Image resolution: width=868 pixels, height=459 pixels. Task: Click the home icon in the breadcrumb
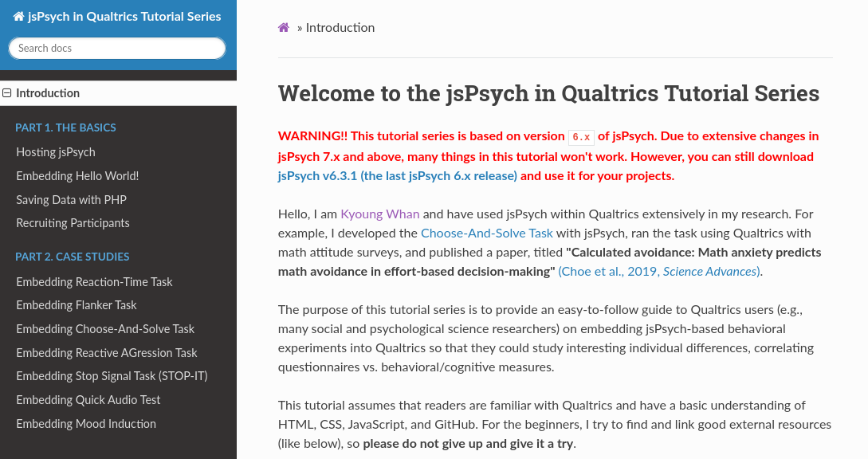tap(283, 27)
